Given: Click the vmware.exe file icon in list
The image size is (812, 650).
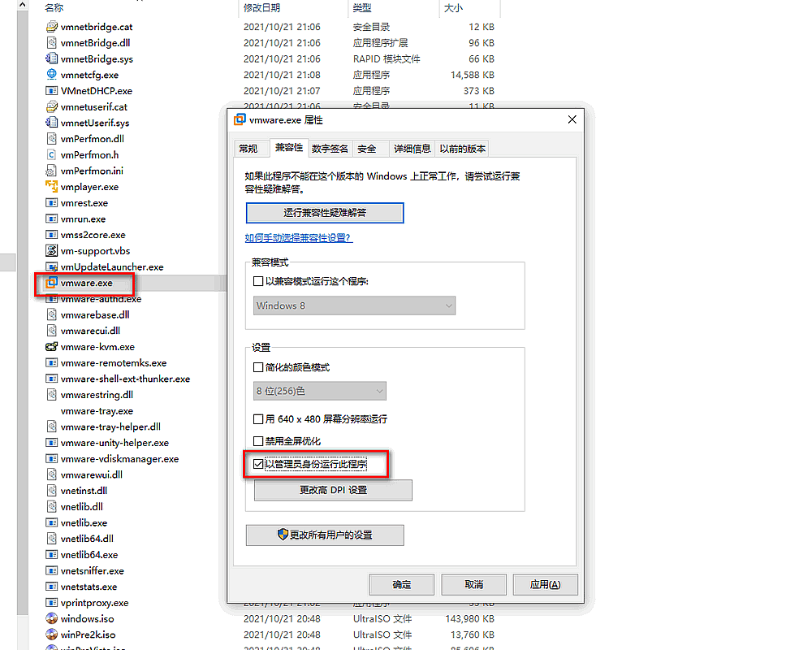Looking at the screenshot, I should (53, 283).
